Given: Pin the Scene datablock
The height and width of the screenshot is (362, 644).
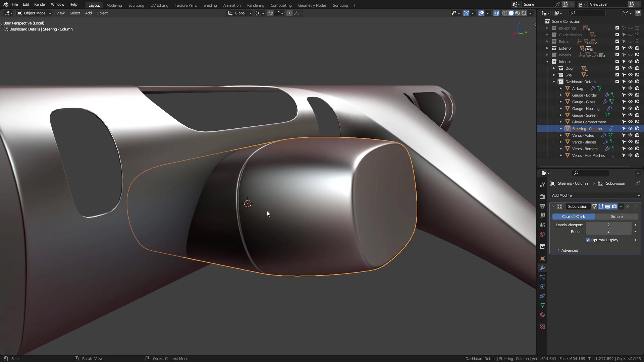Looking at the screenshot, I should 558,4.
